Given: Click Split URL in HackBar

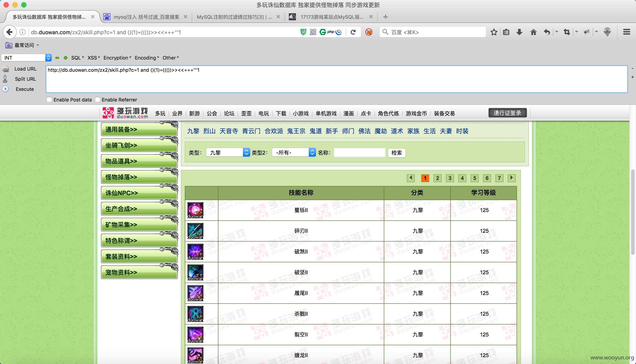Looking at the screenshot, I should pos(25,79).
